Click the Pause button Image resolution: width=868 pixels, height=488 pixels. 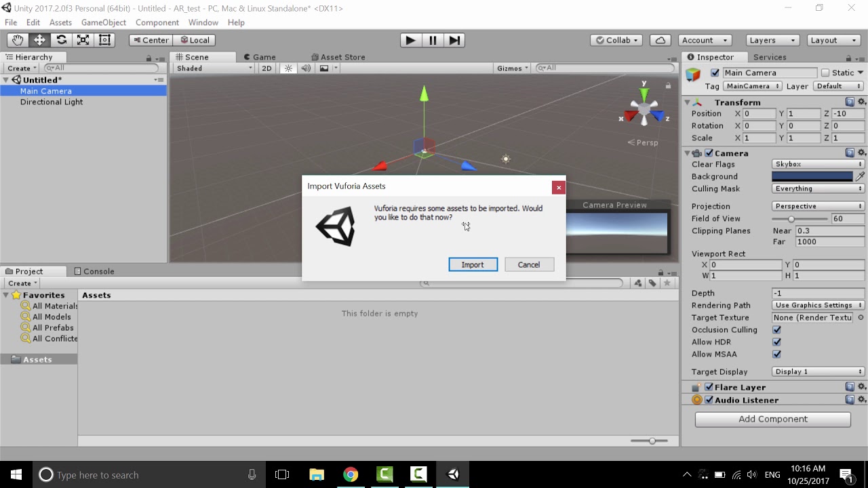coord(433,40)
